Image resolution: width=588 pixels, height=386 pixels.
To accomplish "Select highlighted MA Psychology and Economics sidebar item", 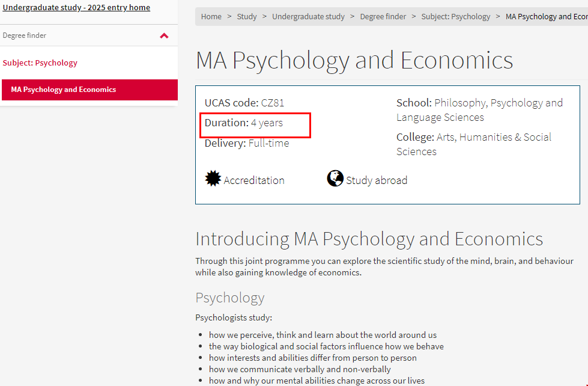I will click(64, 90).
